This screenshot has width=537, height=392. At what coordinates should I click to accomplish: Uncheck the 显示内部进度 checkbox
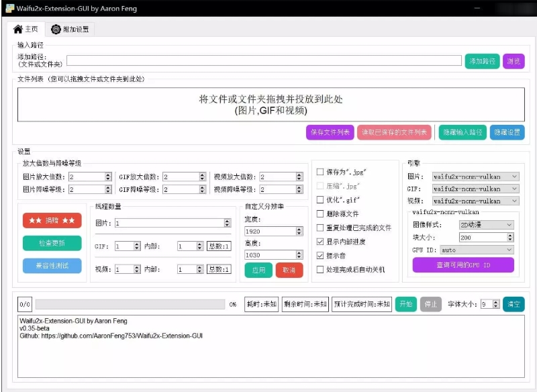tap(320, 242)
